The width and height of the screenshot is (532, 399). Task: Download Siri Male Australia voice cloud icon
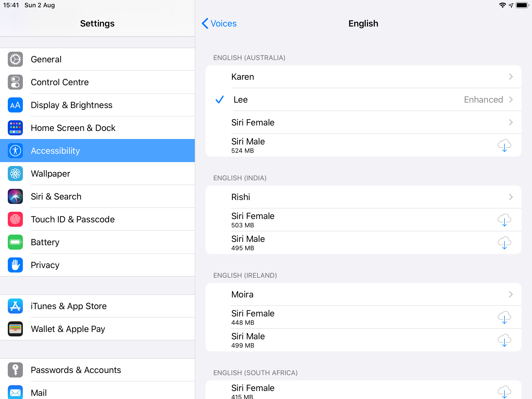[504, 145]
